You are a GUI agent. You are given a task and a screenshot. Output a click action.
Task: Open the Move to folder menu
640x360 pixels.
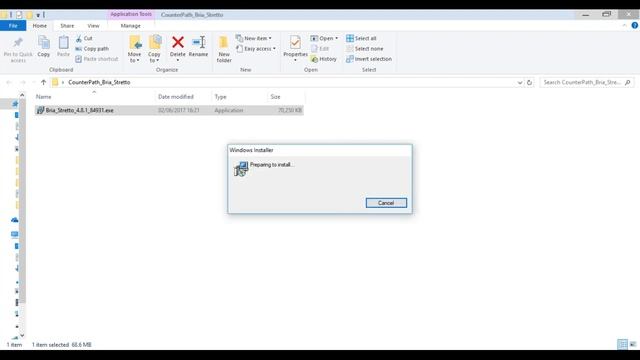(x=135, y=49)
